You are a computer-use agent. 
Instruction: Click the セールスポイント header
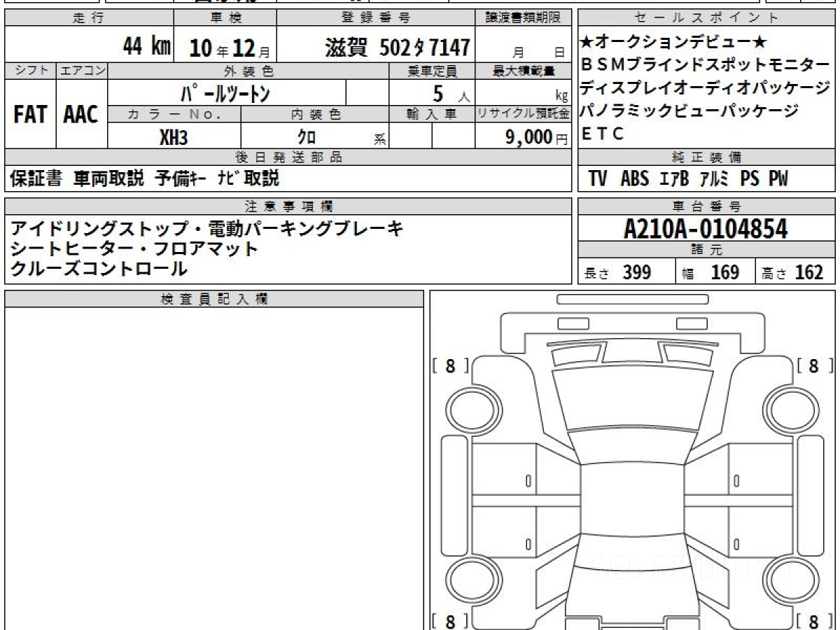click(706, 18)
